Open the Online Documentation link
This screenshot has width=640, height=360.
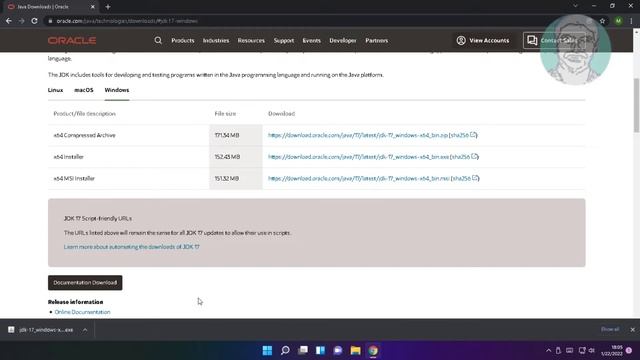[x=82, y=312]
